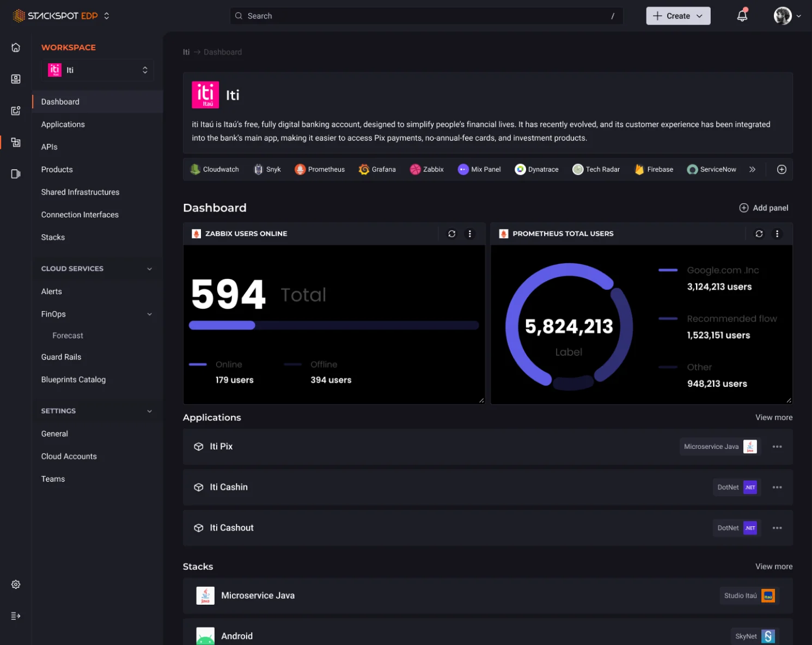Open the Grafana shortcut

(377, 169)
